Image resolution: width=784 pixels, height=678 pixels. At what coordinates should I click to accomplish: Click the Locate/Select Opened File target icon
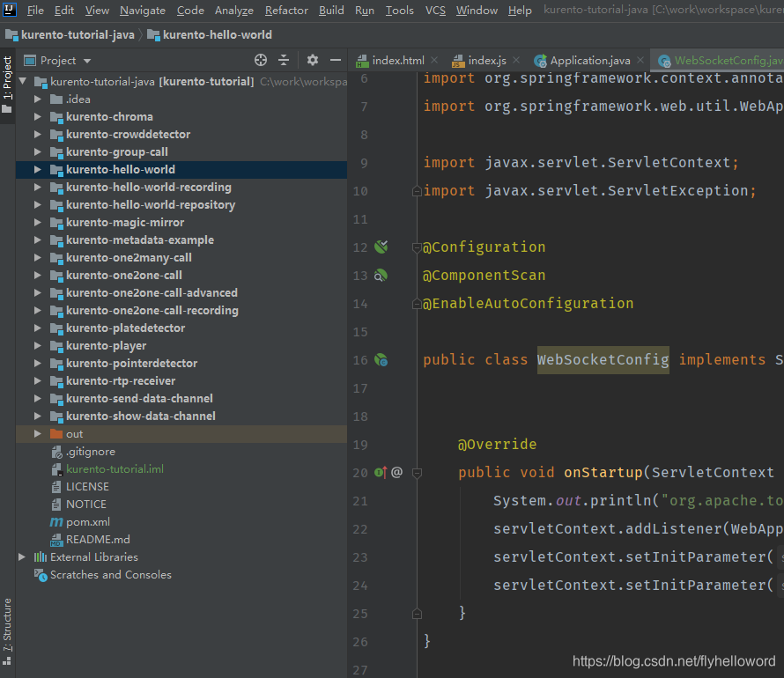pos(261,61)
